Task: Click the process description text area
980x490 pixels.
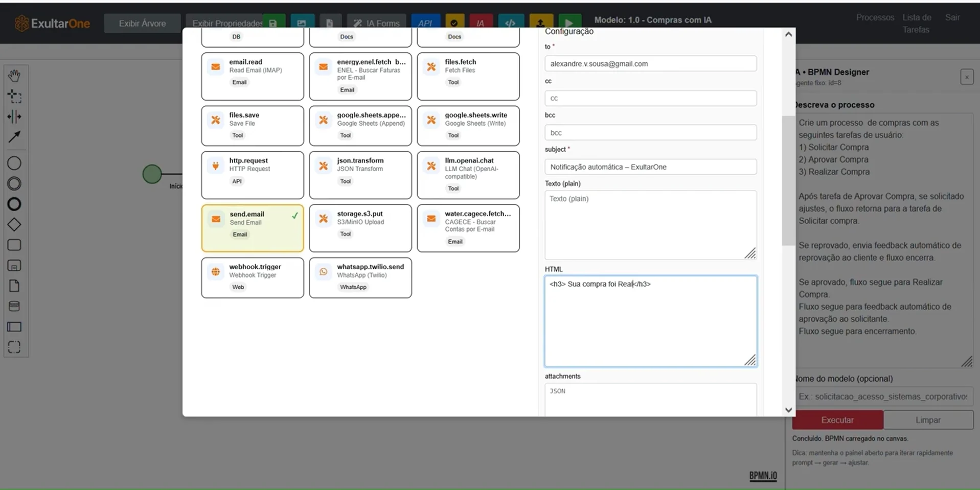Action: pyautogui.click(x=883, y=240)
